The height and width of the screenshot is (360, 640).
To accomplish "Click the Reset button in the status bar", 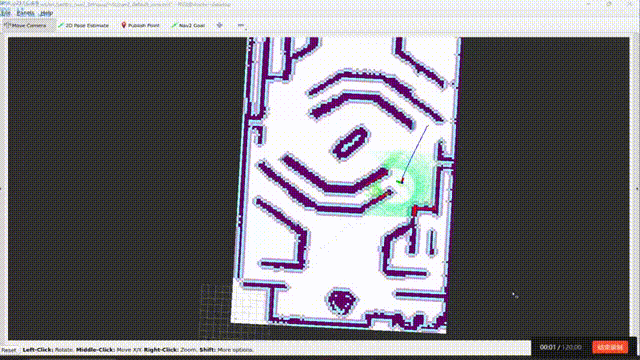I will (x=9, y=350).
